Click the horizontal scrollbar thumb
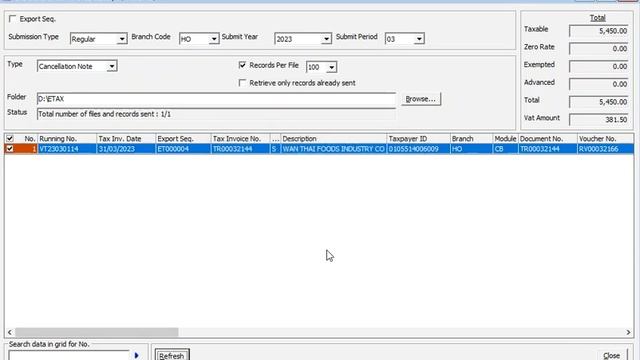The image size is (640, 360). pyautogui.click(x=96, y=332)
